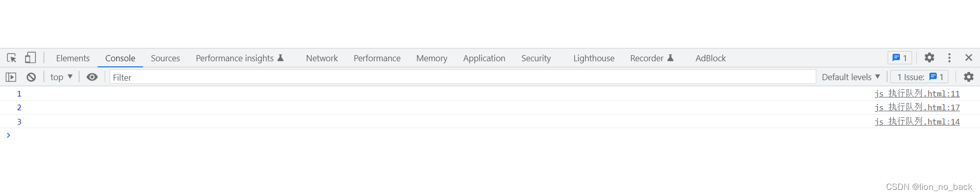Viewport: 980px width, 196px height.
Task: Switch to the Elements tab
Action: [73, 58]
